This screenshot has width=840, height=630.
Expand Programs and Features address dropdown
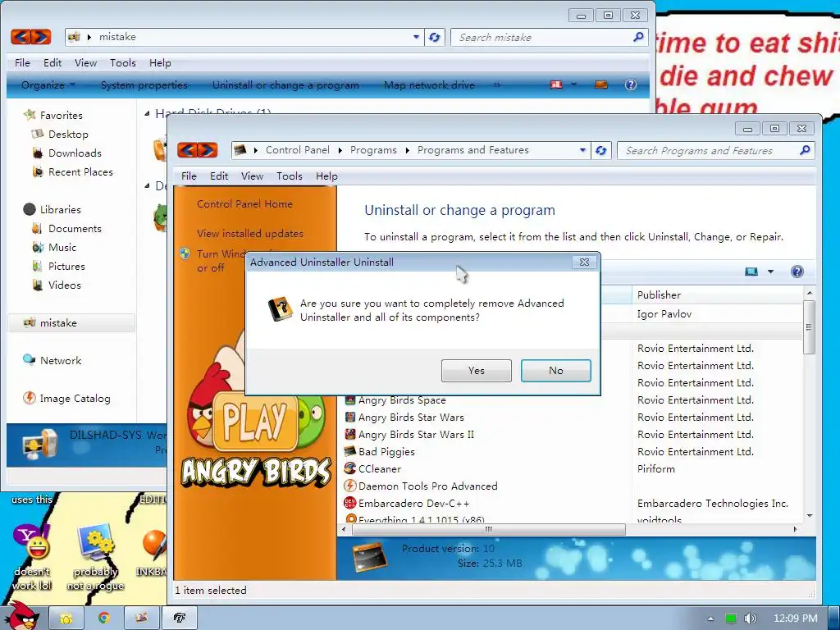[582, 151]
